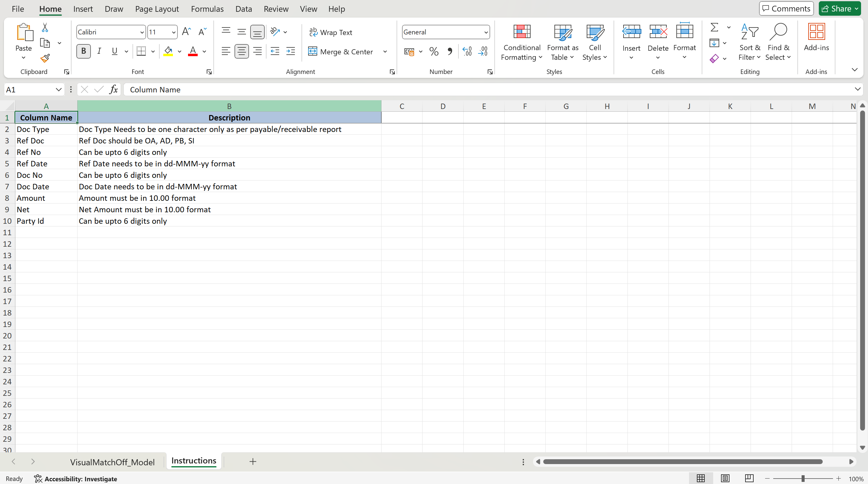Click the Comments button
Screen dimensions: 868x484
786,8
